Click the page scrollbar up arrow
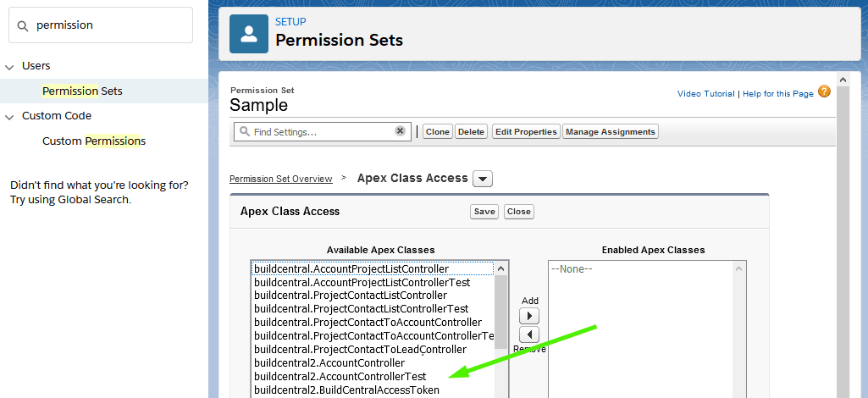The image size is (868, 398). [x=843, y=79]
